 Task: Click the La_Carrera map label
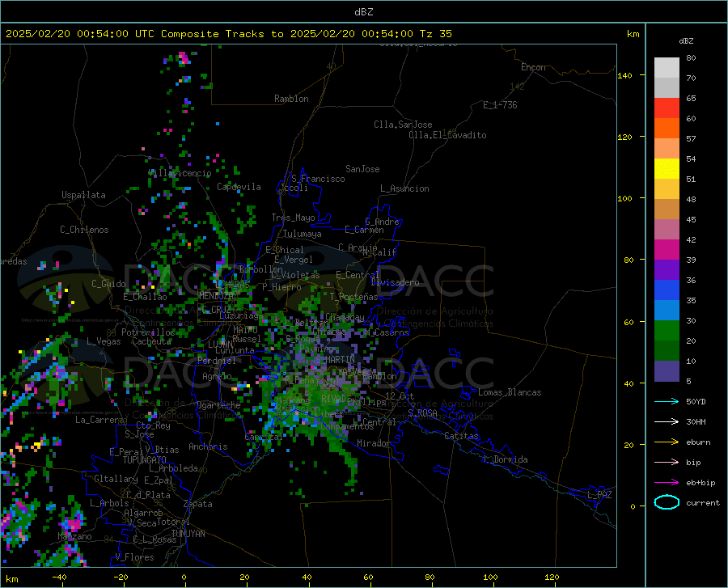coord(99,420)
